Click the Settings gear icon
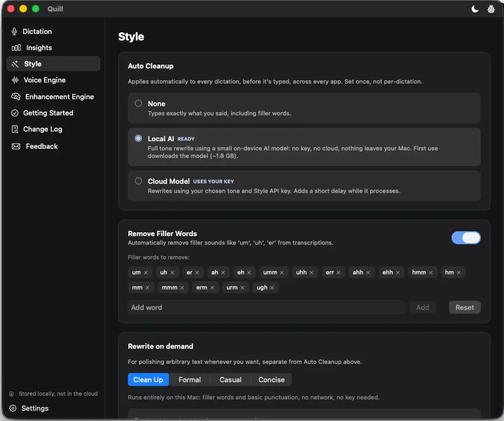This screenshot has height=421, width=504. 13,408
